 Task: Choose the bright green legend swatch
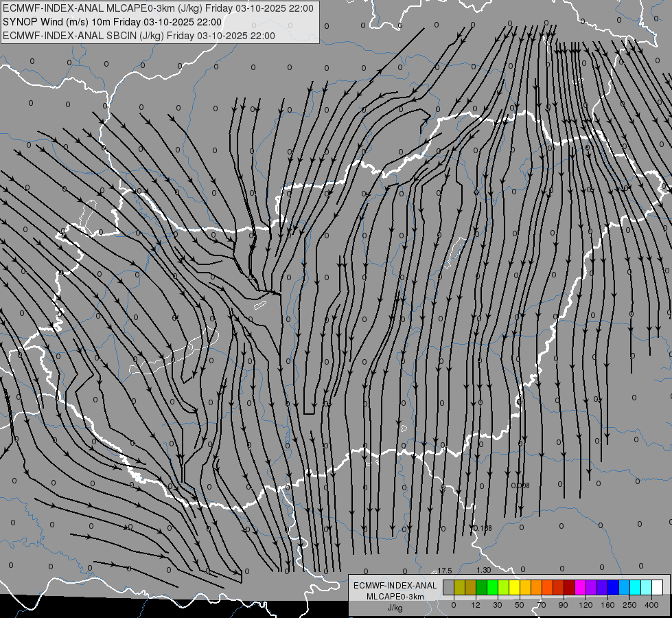pos(492,588)
